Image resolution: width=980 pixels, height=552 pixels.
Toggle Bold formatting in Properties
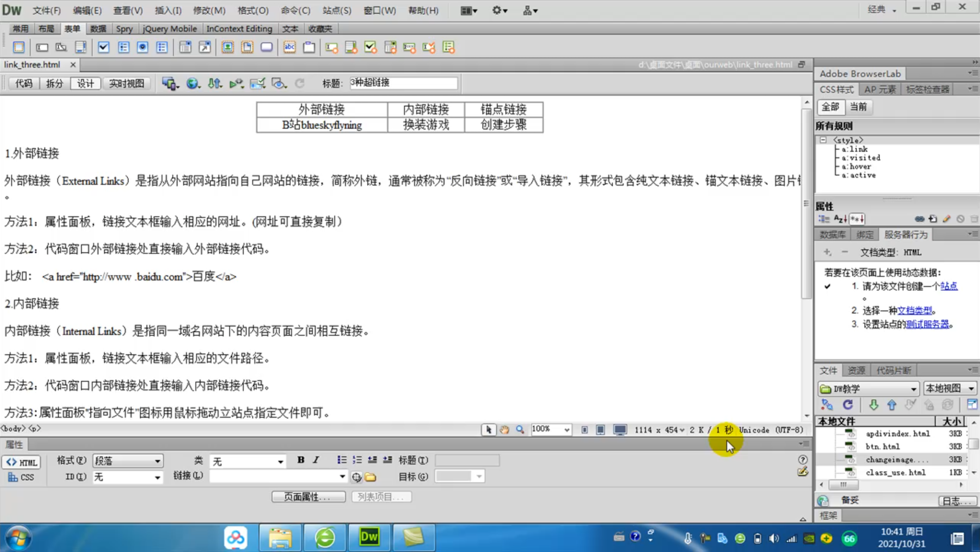301,460
